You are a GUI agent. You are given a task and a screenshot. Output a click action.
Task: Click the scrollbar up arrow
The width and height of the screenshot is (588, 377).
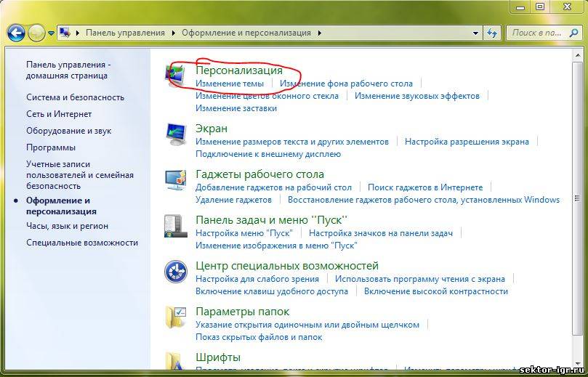pyautogui.click(x=577, y=55)
